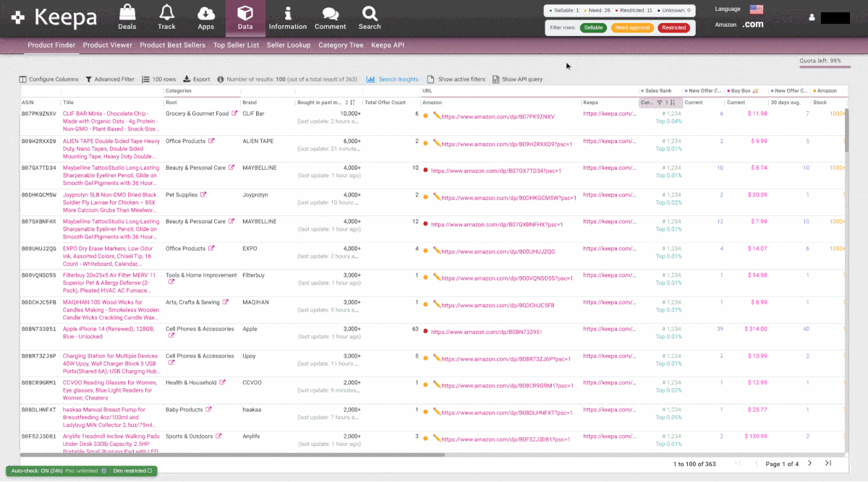Open the Deals shopping bag icon

[x=127, y=13]
